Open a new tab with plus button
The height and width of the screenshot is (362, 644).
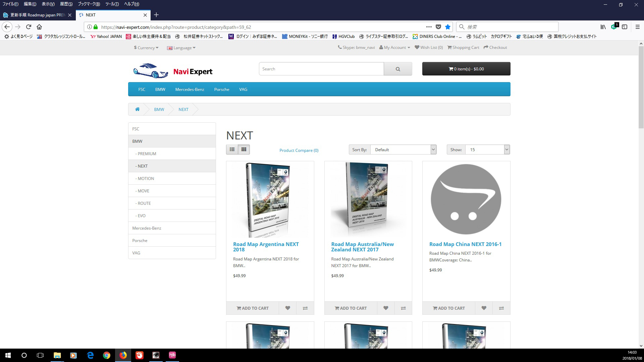point(156,15)
